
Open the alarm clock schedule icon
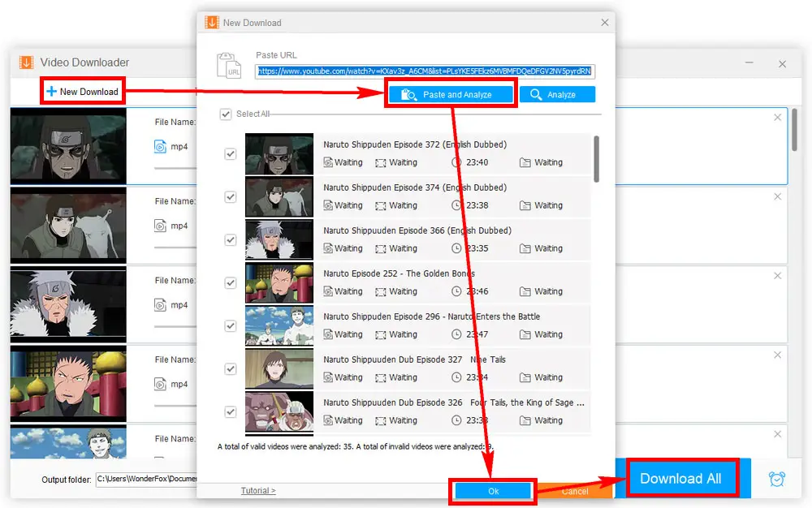777,479
